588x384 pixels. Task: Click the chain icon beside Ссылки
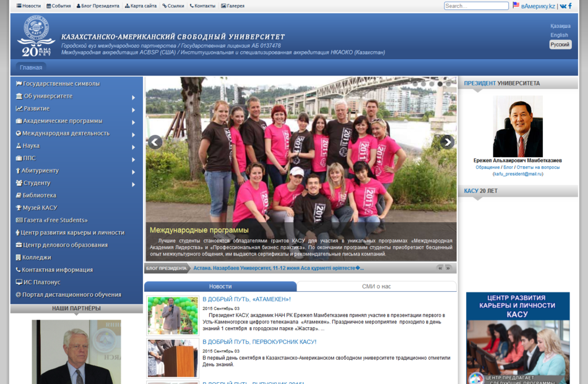(x=164, y=6)
